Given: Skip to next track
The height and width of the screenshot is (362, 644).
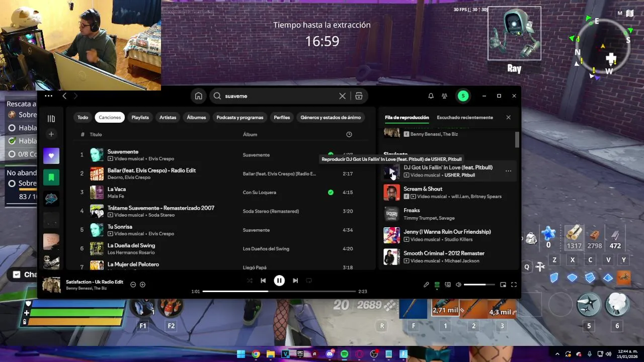Looking at the screenshot, I should pos(295,281).
